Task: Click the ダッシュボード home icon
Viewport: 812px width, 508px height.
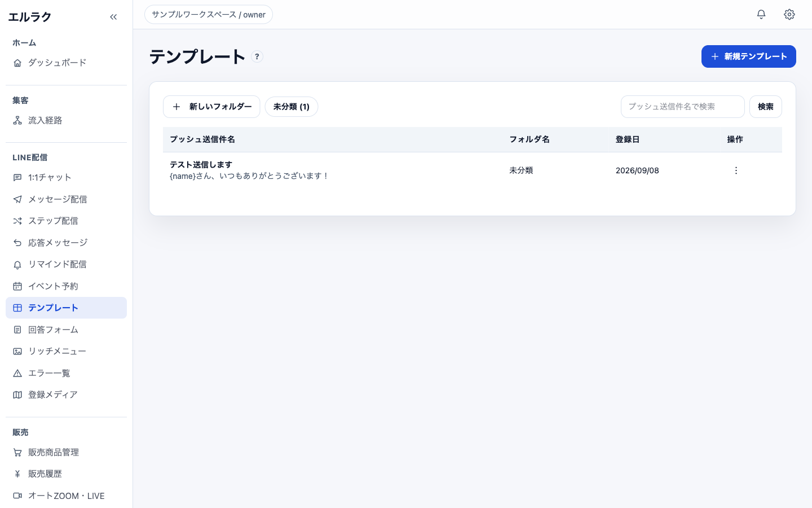Action: pyautogui.click(x=17, y=63)
